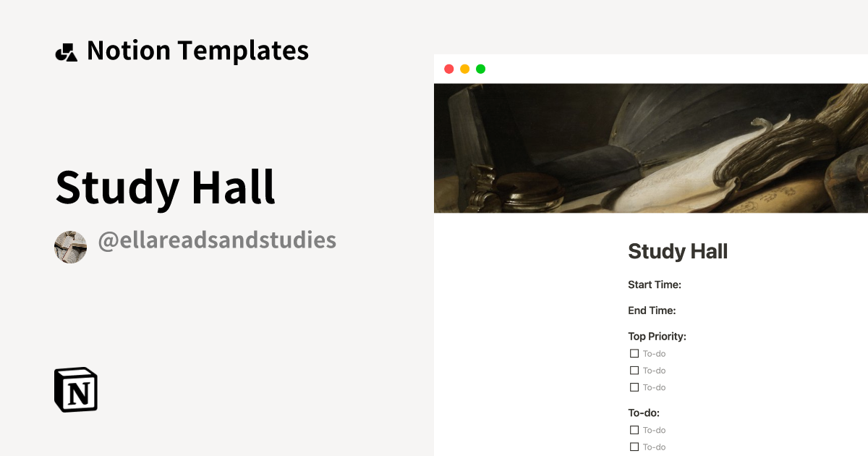Click the Start Time field
The height and width of the screenshot is (456, 868).
pos(655,284)
